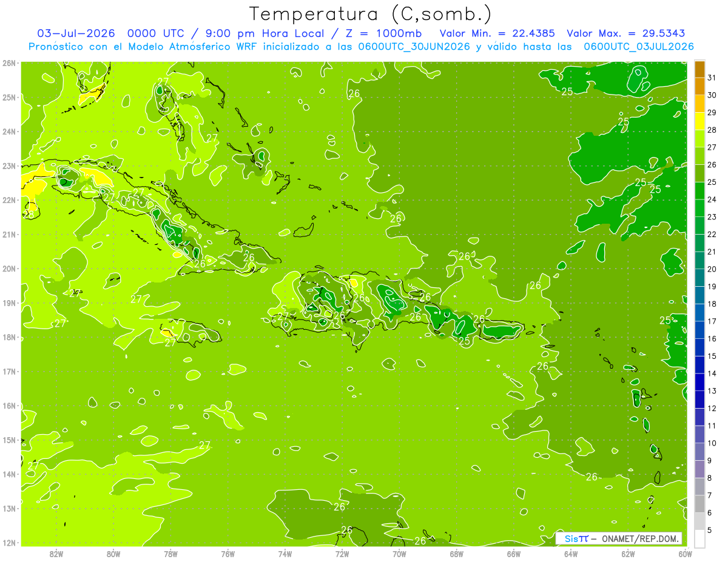Screen dimensions: 728x562
Task: Click the '12N' latitude axis label
Action: (9, 543)
